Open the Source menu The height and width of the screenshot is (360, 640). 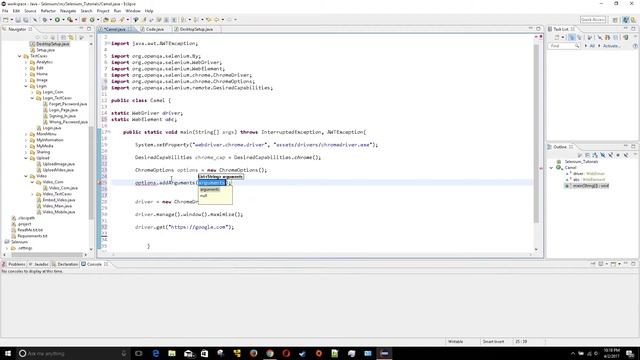click(x=30, y=11)
